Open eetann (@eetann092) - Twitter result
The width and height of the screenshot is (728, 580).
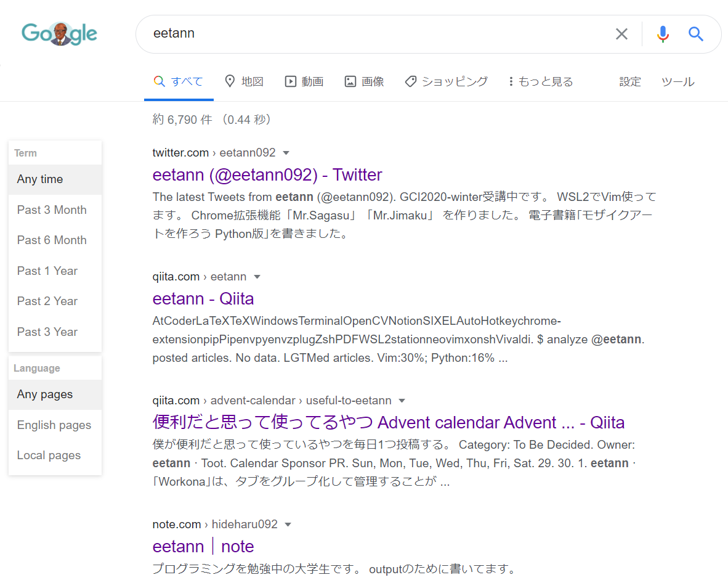pyautogui.click(x=267, y=175)
